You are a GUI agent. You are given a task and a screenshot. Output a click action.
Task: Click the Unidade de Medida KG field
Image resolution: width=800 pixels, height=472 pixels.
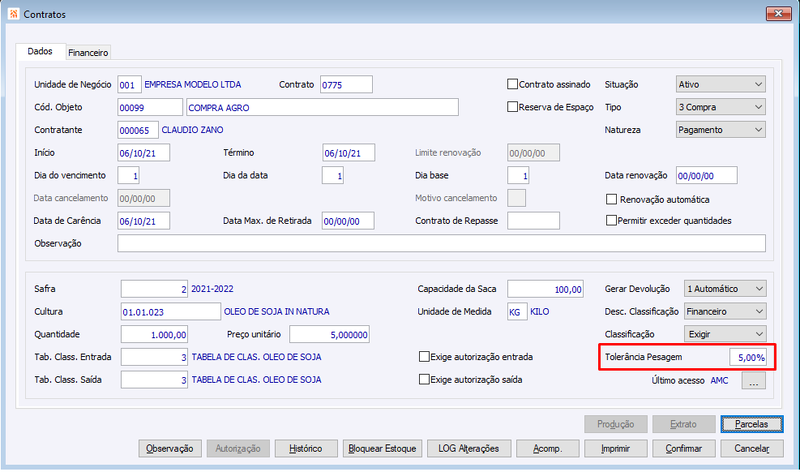517,311
